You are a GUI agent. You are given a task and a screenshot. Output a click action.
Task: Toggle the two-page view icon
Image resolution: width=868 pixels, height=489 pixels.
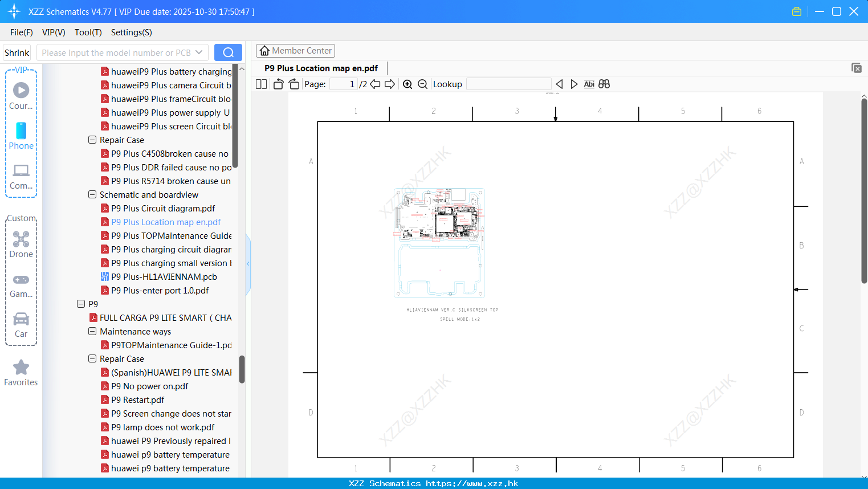click(262, 84)
